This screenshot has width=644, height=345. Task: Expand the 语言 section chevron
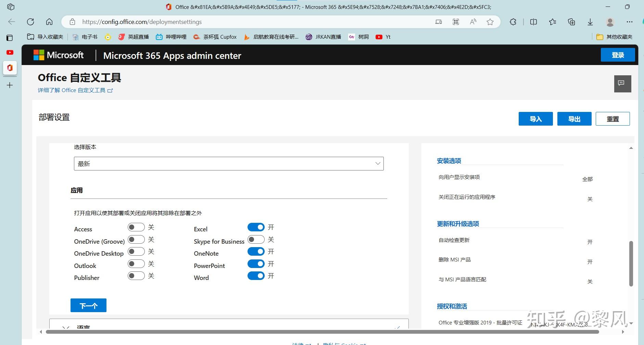(66, 328)
